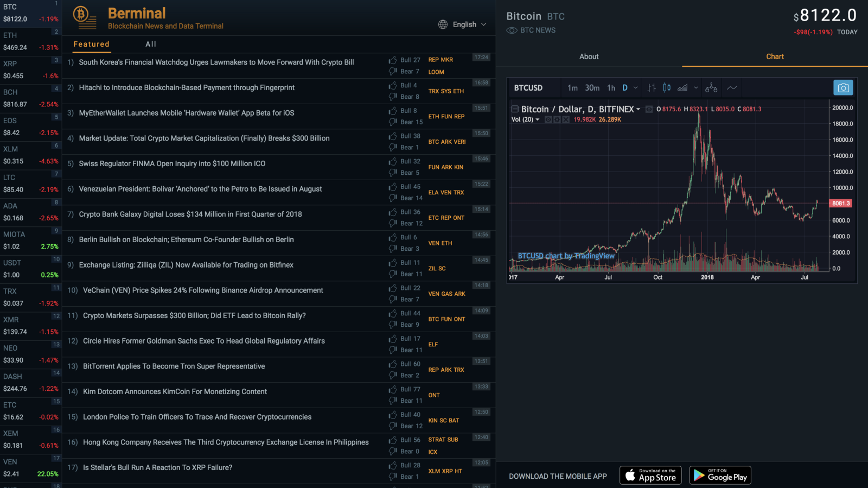
Task: Take a chart snapshot with camera icon
Action: coord(843,88)
